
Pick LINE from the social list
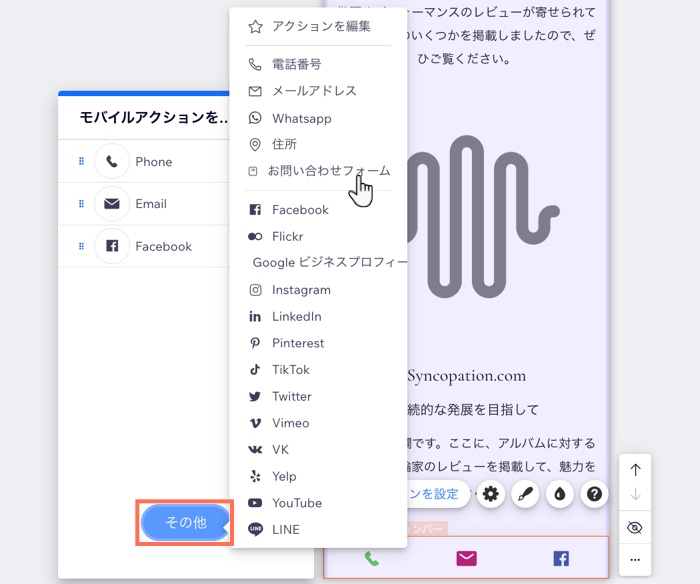[285, 530]
